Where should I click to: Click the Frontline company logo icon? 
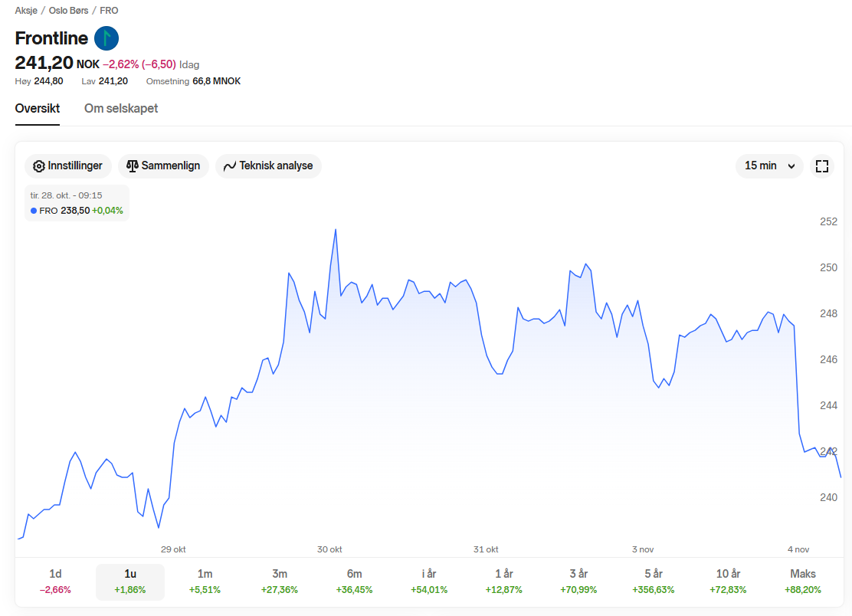click(x=106, y=38)
